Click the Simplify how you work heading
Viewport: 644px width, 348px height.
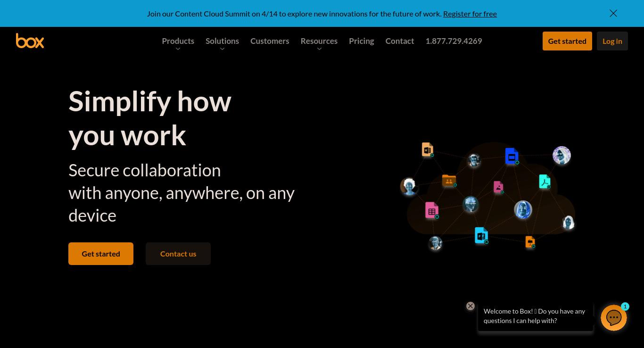tap(150, 118)
